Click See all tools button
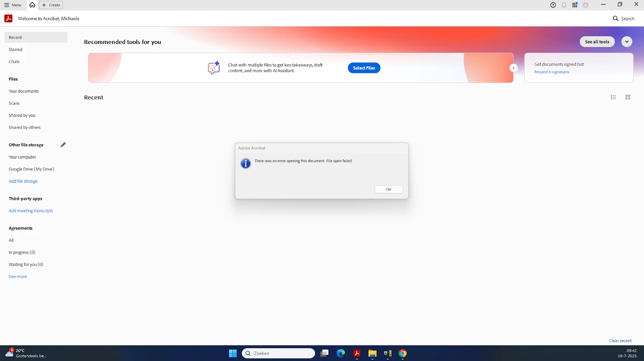Viewport: 644px width, 361px height. [x=597, y=42]
